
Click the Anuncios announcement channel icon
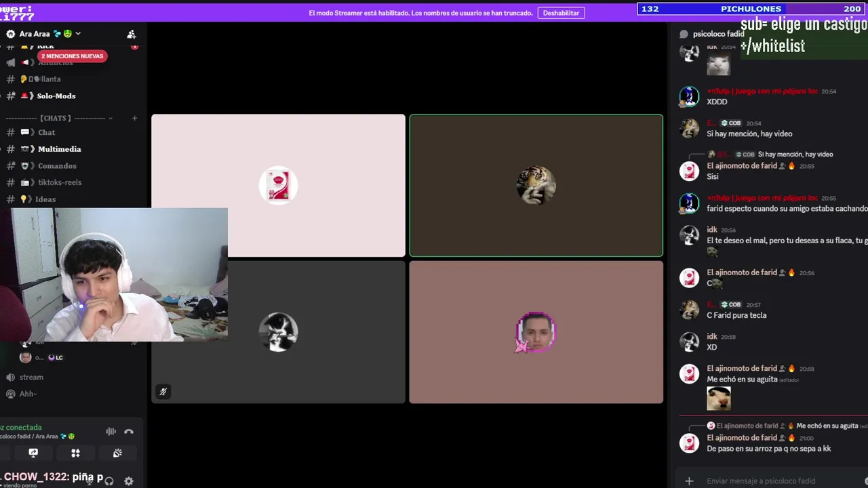[11, 62]
